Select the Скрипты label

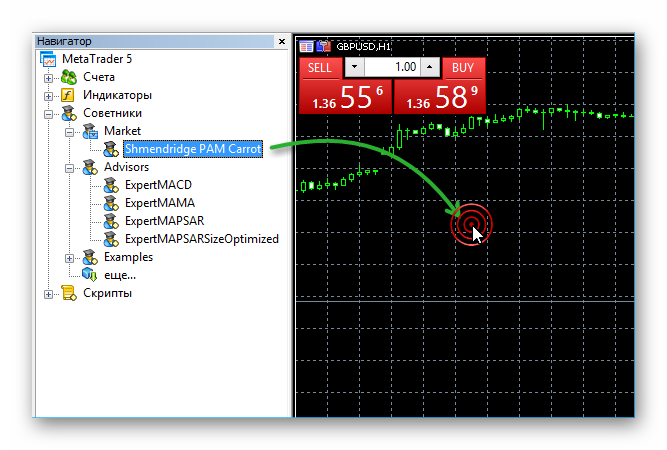(107, 293)
